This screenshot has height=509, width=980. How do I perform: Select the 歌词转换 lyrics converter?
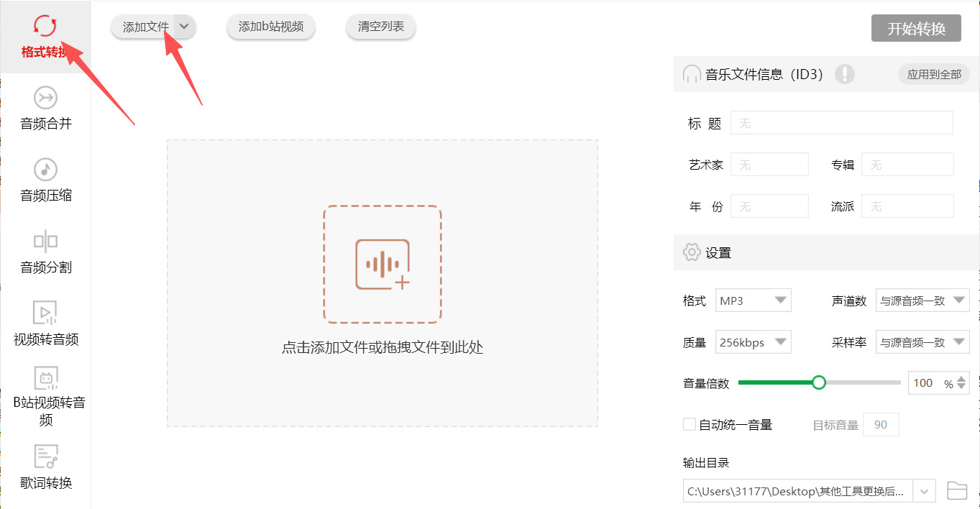point(45,467)
